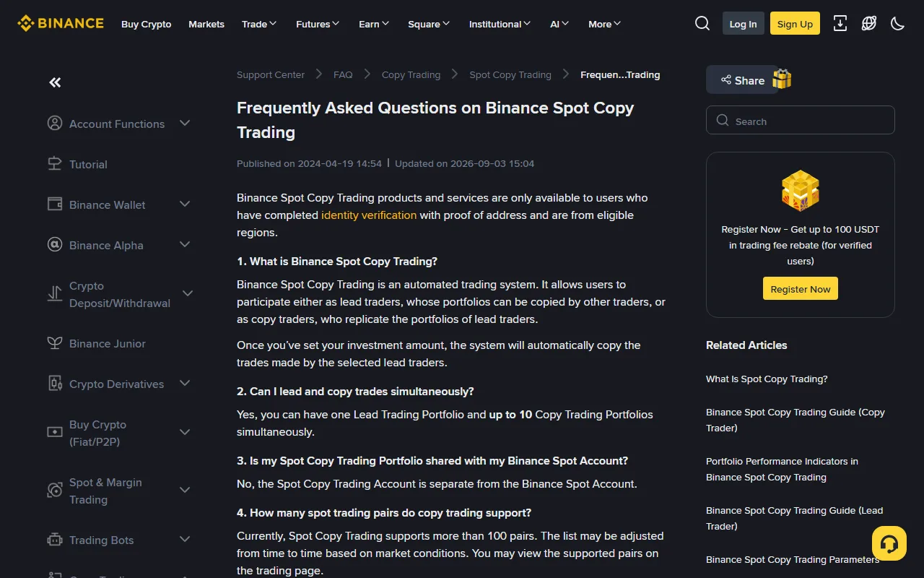This screenshot has height=578, width=924.
Task: Click the Trading Bots robot icon
Action: click(55, 539)
